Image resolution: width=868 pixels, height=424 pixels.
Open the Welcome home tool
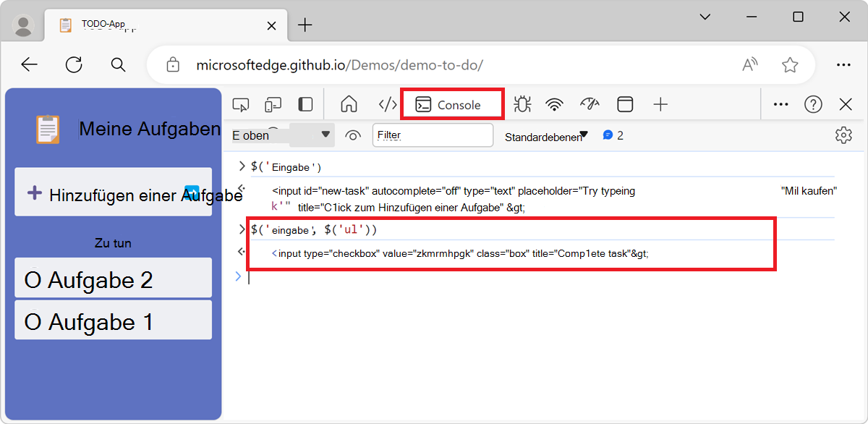pos(349,105)
